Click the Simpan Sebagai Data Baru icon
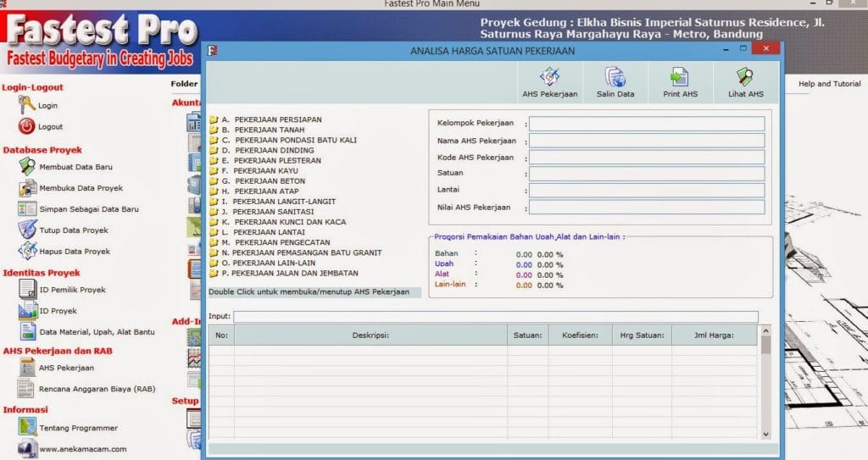The image size is (868, 460). [27, 208]
